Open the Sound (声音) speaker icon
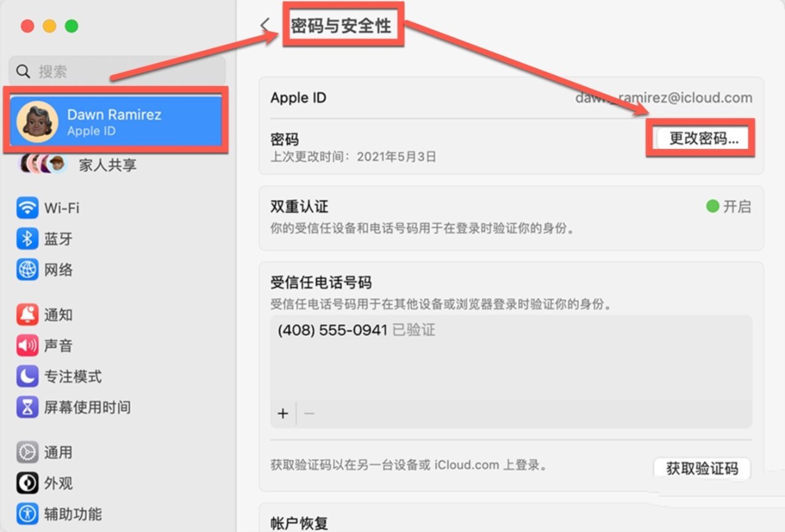 [x=27, y=346]
